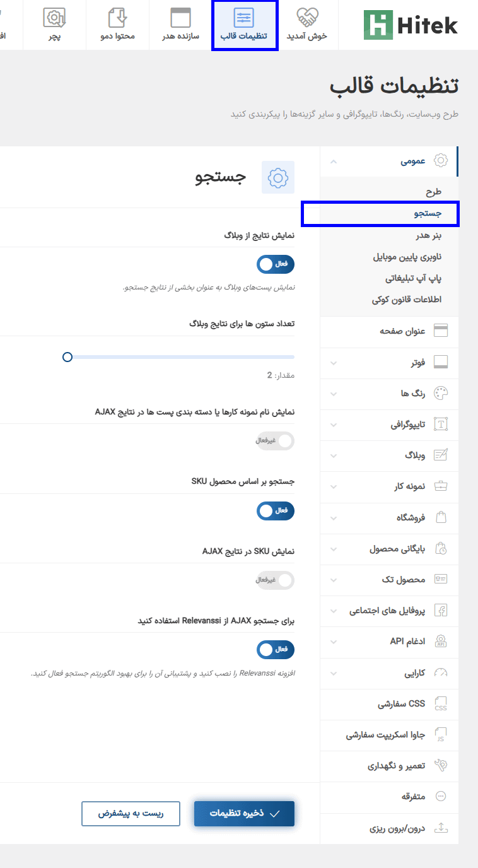The image size is (478, 868).
Task: Click ریست به پیشفرض button
Action: coord(131,813)
